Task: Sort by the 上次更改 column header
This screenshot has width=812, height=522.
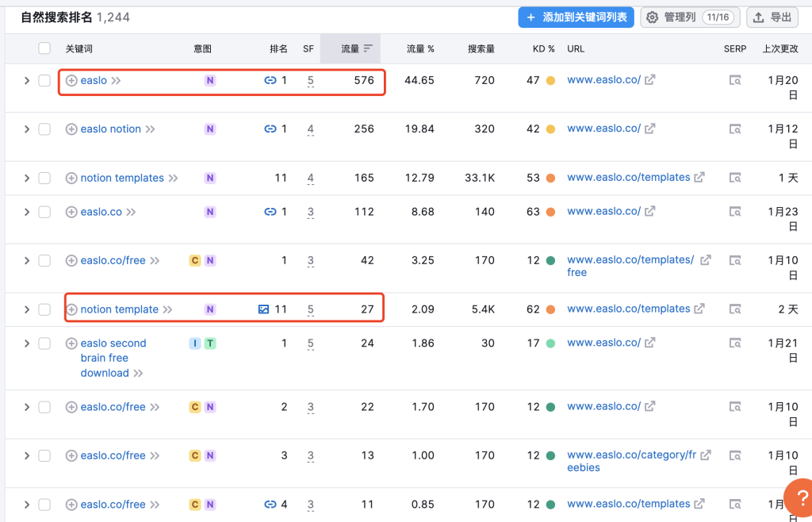Action: 780,48
